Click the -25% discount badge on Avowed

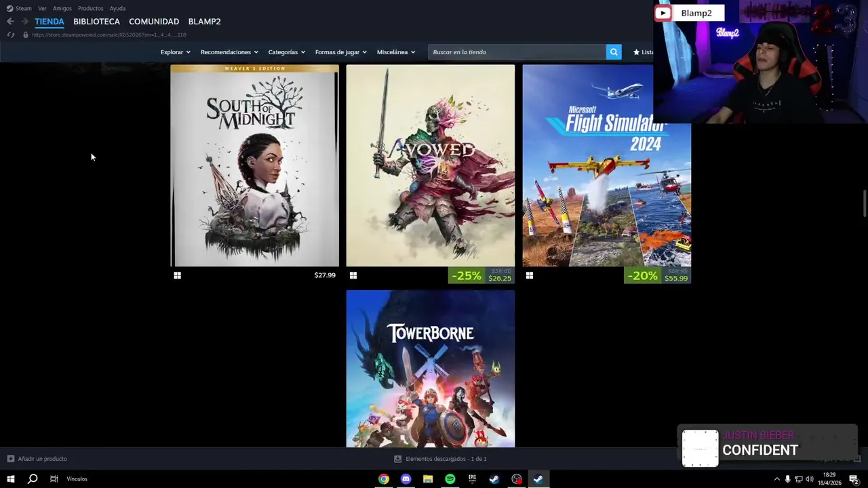[x=467, y=276]
